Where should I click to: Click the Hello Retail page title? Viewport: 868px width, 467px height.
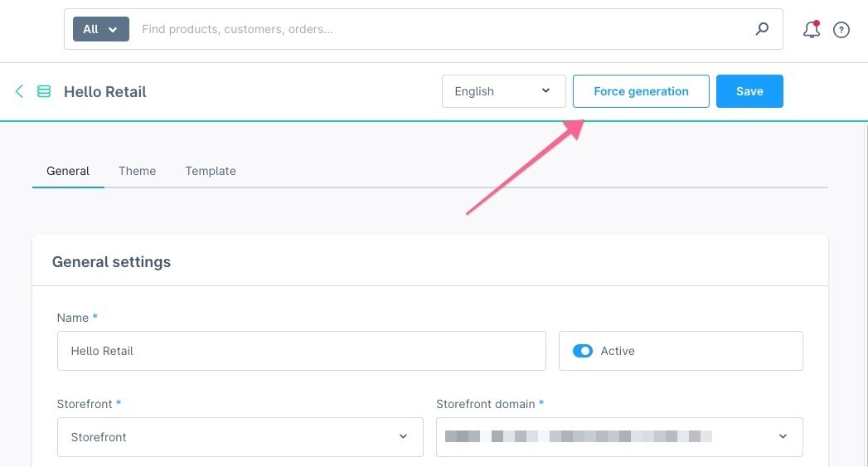pos(105,92)
